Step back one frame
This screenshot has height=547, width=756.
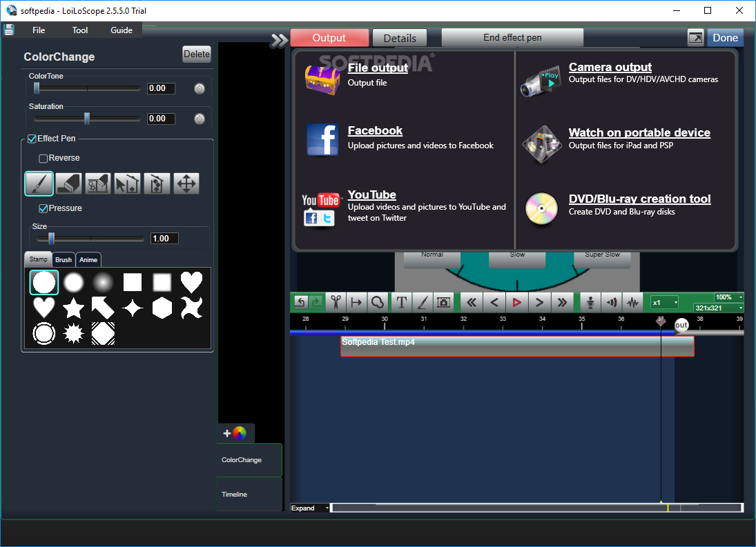pyautogui.click(x=494, y=302)
